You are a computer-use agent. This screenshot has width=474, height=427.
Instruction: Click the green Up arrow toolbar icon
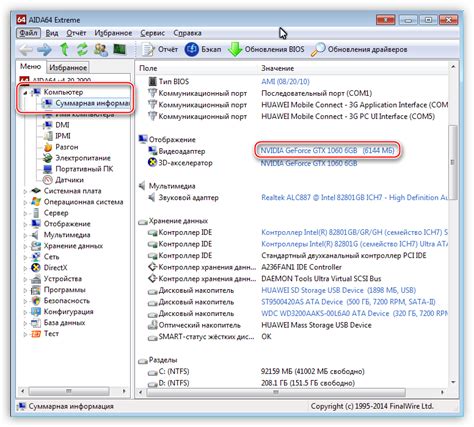[x=64, y=50]
